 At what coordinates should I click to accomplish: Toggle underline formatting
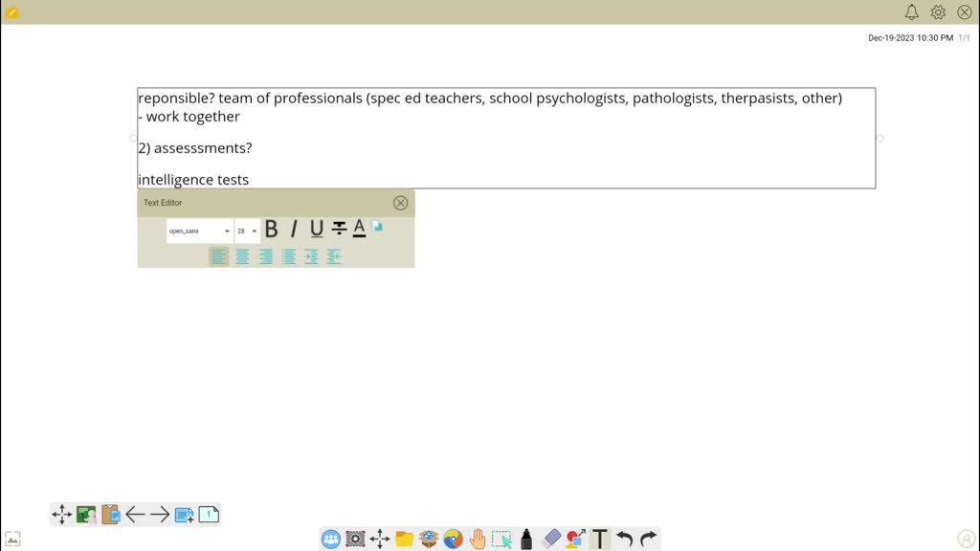pos(316,229)
